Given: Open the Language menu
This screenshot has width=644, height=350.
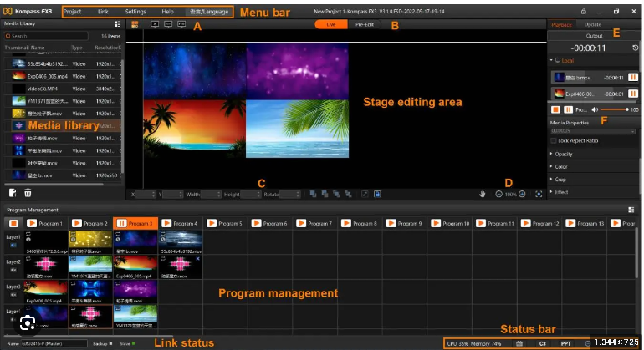Looking at the screenshot, I should (208, 12).
